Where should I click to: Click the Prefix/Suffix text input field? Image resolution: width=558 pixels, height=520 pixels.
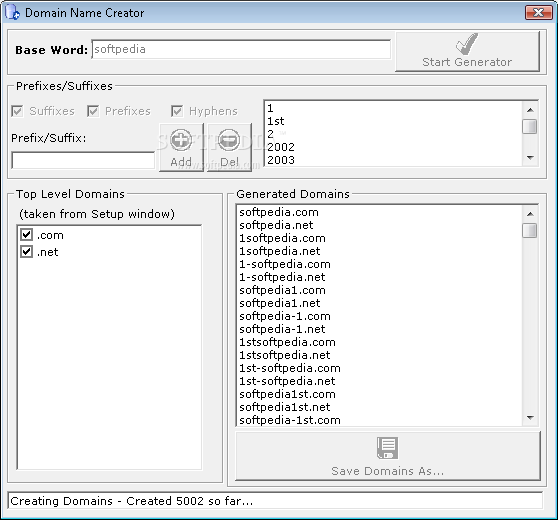pyautogui.click(x=83, y=160)
